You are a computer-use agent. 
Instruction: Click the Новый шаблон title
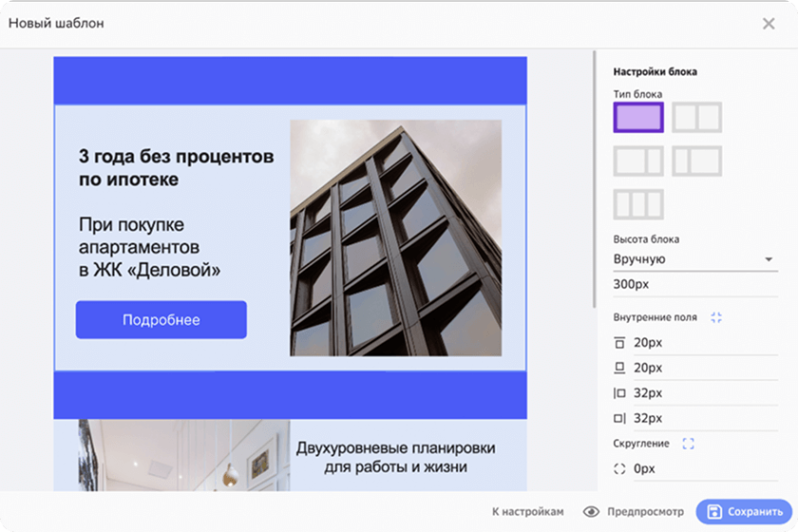pos(56,24)
